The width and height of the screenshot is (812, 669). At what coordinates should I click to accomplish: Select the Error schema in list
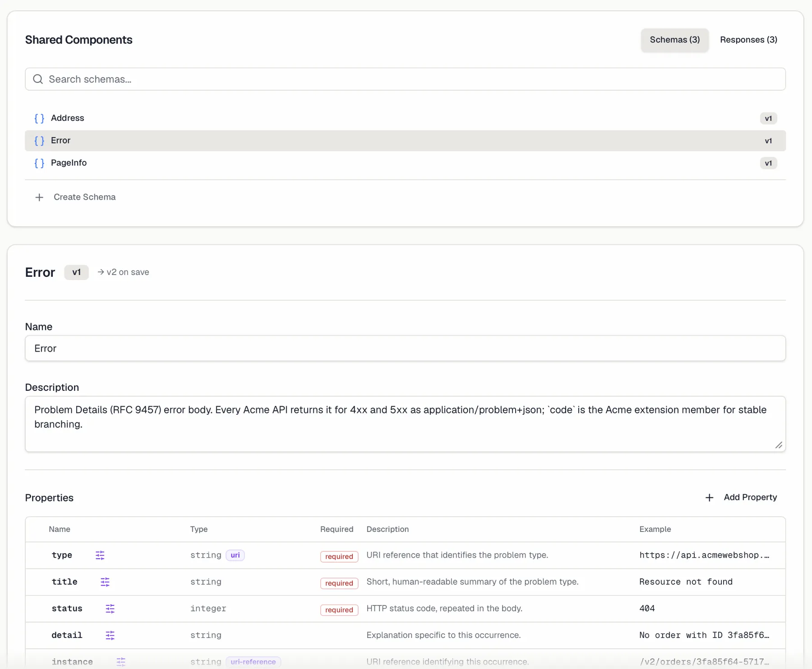(405, 141)
